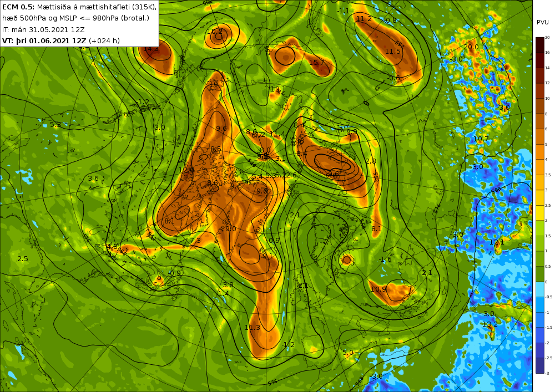This screenshot has height=392, width=555.
Task: Click the title line 'ECM 0.5: Mættisiða á mættishitafleti (315K)'
Action: pos(79,7)
